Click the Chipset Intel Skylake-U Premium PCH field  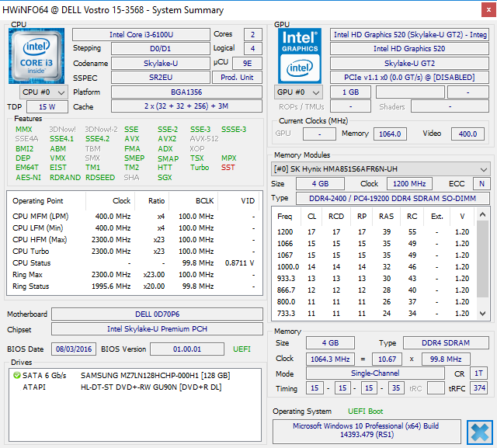point(157,329)
